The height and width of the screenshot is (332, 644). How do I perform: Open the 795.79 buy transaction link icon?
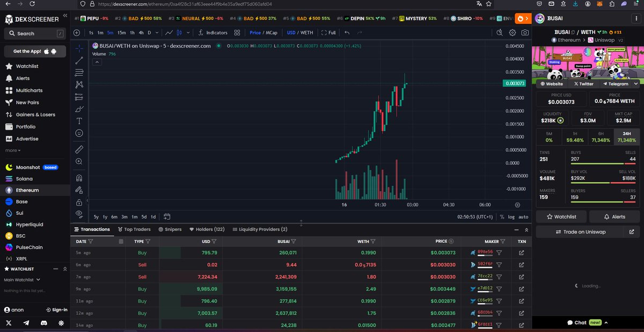coord(522,252)
